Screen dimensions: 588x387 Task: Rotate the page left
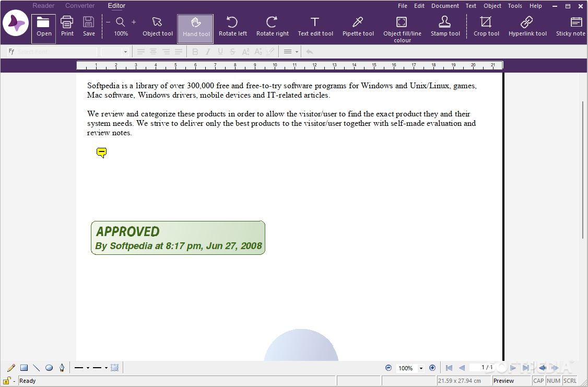(233, 26)
